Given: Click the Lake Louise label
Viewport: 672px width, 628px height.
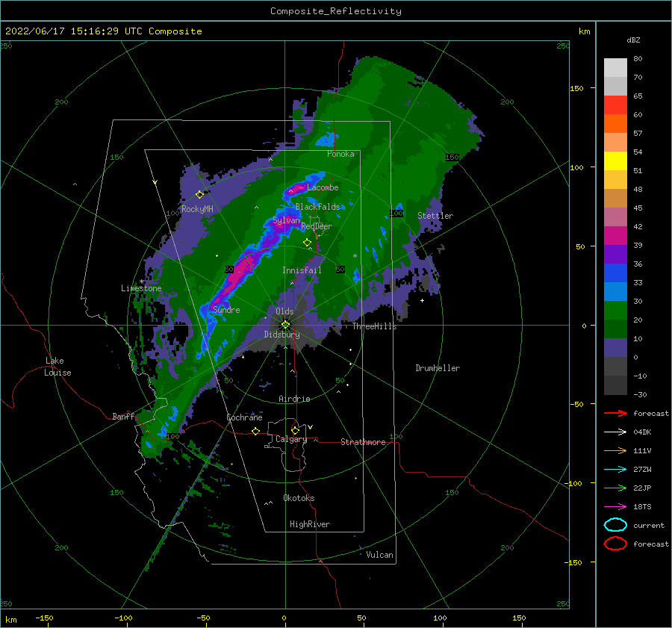Looking at the screenshot, I should coord(57,367).
